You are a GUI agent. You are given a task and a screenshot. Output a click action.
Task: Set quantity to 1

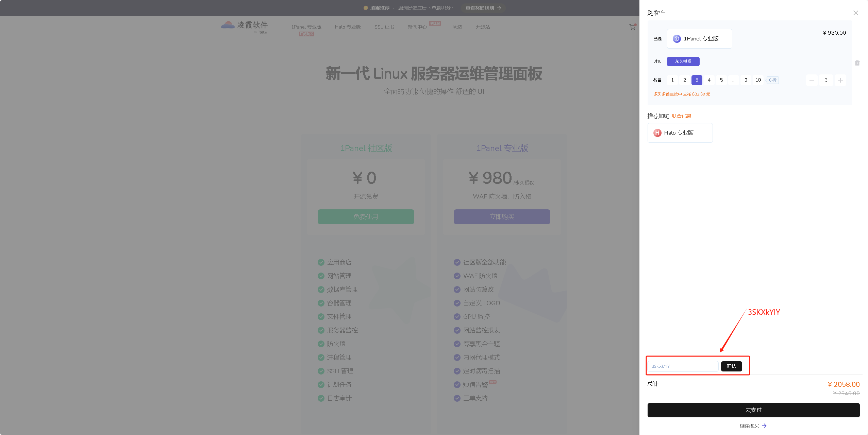point(672,80)
